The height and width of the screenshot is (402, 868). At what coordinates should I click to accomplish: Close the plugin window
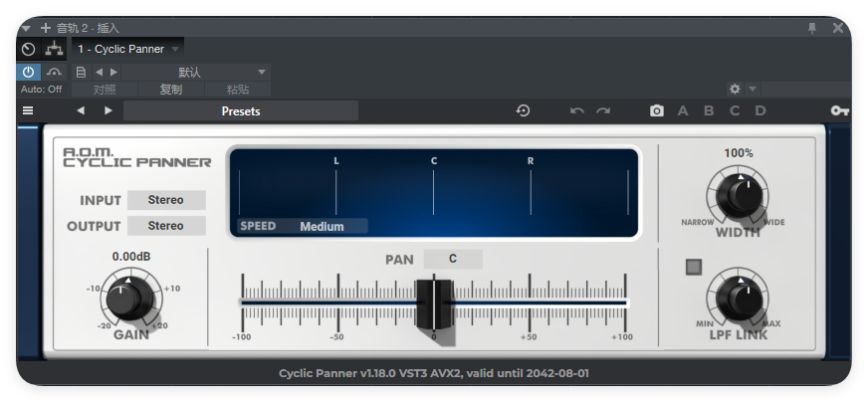tap(837, 28)
